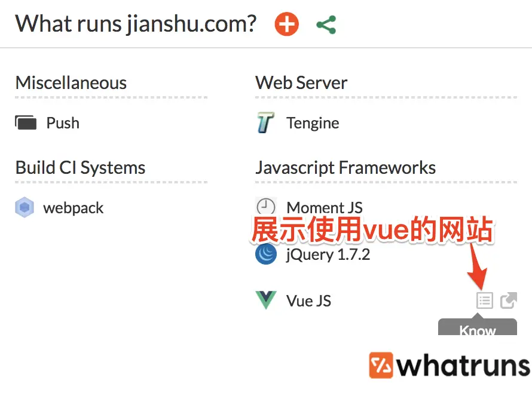Click the Push technology icon

point(26,122)
